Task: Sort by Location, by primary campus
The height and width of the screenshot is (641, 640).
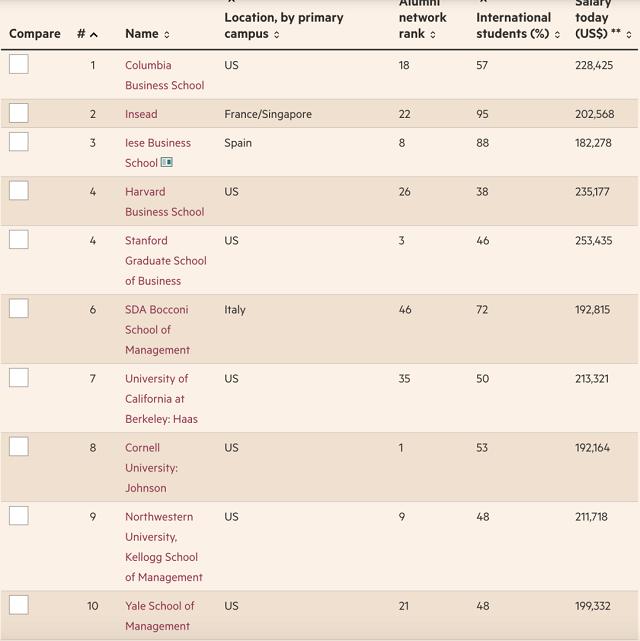Action: (x=276, y=35)
